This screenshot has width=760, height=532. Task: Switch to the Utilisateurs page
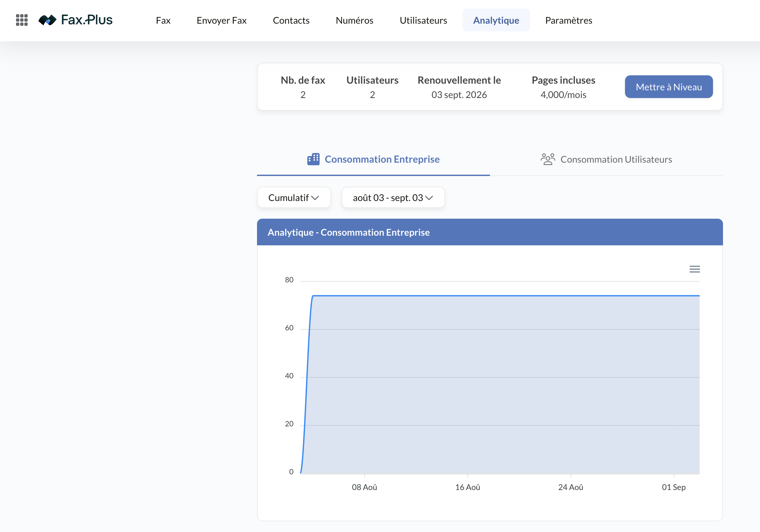pos(423,20)
